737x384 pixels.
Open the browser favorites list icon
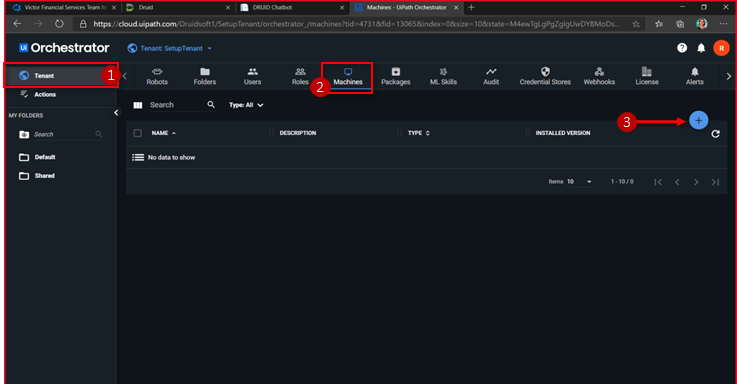(x=659, y=24)
